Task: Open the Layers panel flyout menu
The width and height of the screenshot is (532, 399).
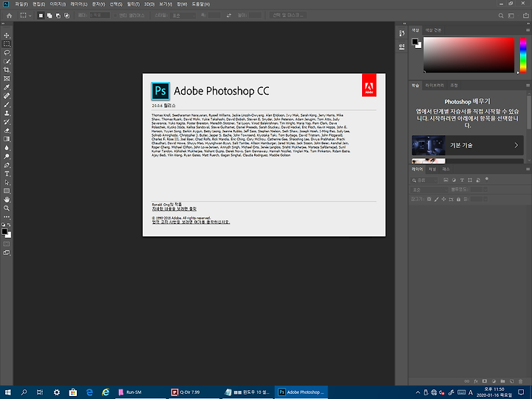Action: tap(528, 169)
